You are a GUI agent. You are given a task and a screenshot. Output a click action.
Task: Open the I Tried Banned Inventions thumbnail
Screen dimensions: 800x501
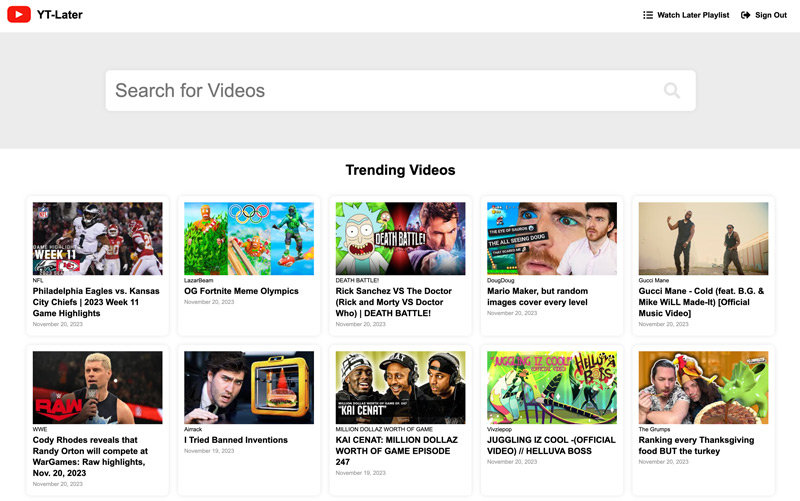pyautogui.click(x=249, y=387)
